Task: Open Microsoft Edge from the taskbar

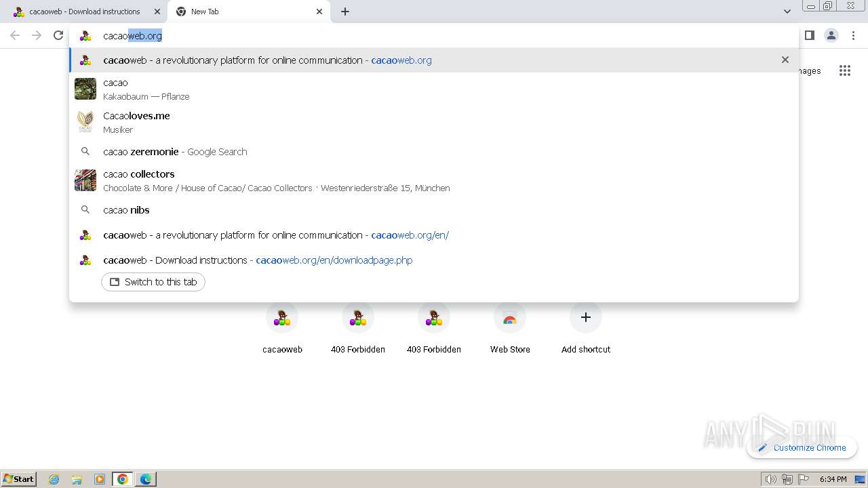Action: [146, 479]
